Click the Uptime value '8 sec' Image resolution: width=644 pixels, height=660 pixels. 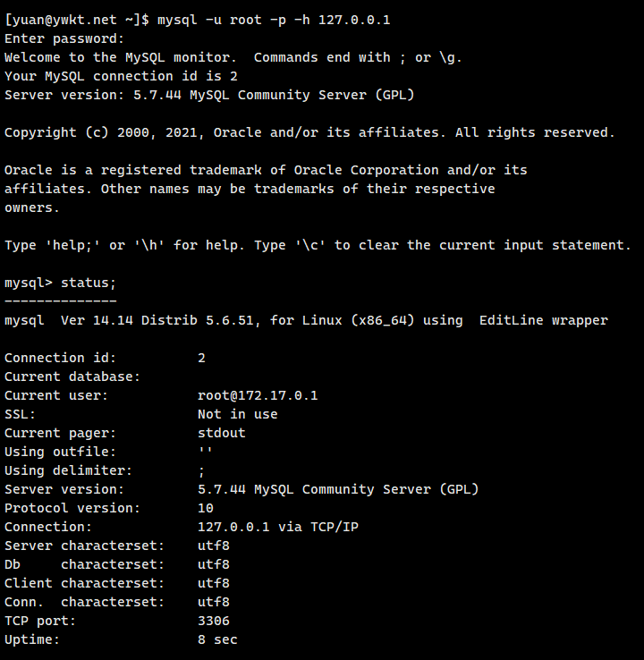pyautogui.click(x=217, y=639)
